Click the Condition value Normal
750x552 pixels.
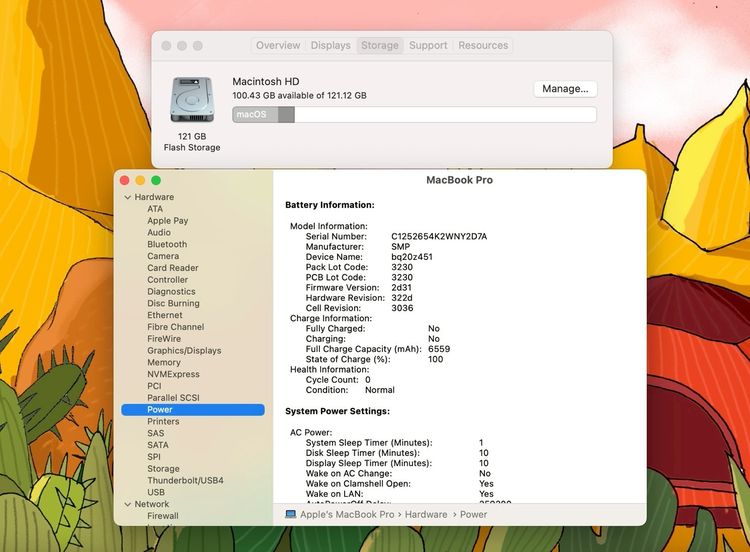click(x=380, y=390)
